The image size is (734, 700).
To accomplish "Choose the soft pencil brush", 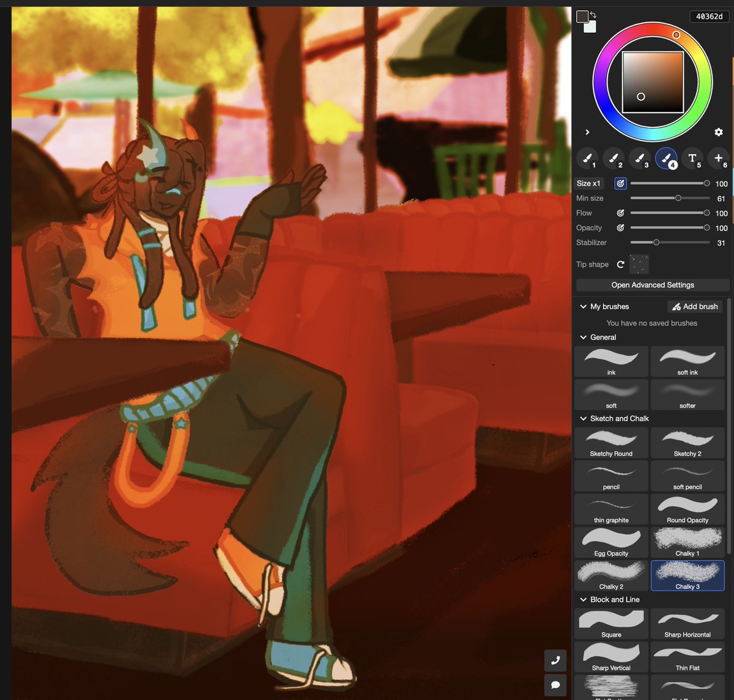I will point(688,476).
